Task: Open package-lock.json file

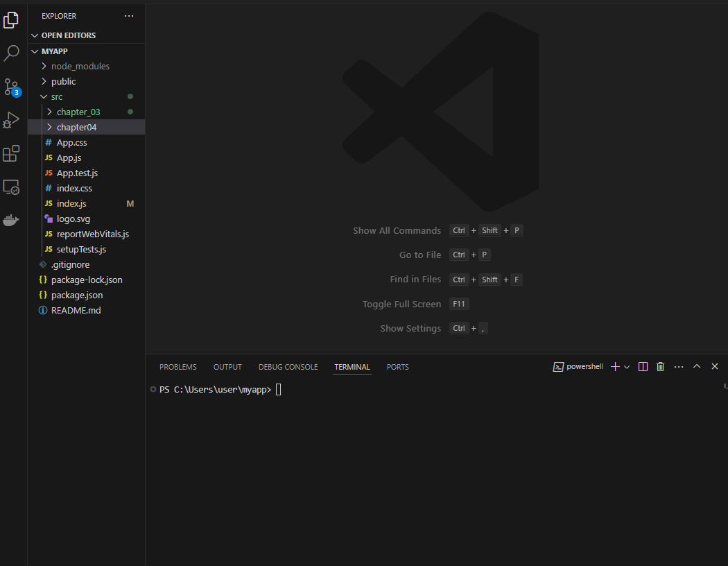Action: pyautogui.click(x=87, y=280)
